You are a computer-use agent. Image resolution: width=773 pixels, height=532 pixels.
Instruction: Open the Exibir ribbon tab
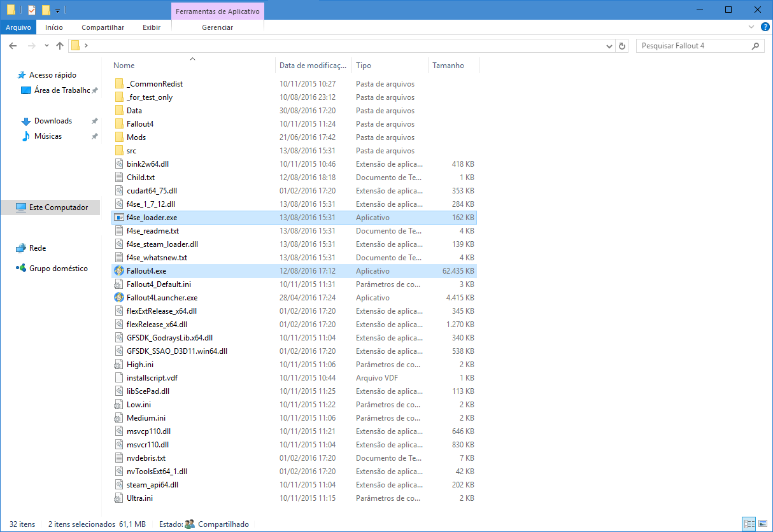(x=152, y=27)
